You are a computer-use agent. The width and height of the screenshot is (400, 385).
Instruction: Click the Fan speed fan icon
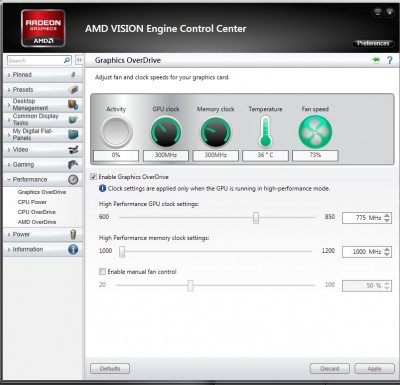tap(315, 132)
